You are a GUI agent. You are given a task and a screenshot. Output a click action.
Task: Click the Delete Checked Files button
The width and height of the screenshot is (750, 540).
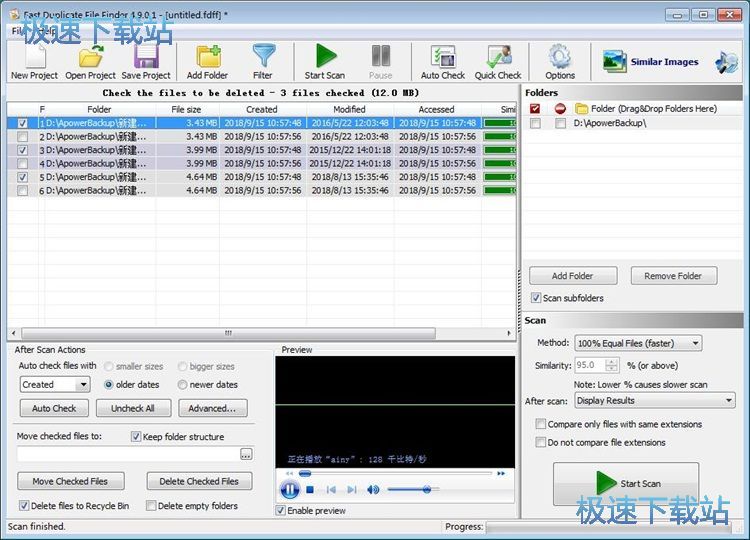199,481
